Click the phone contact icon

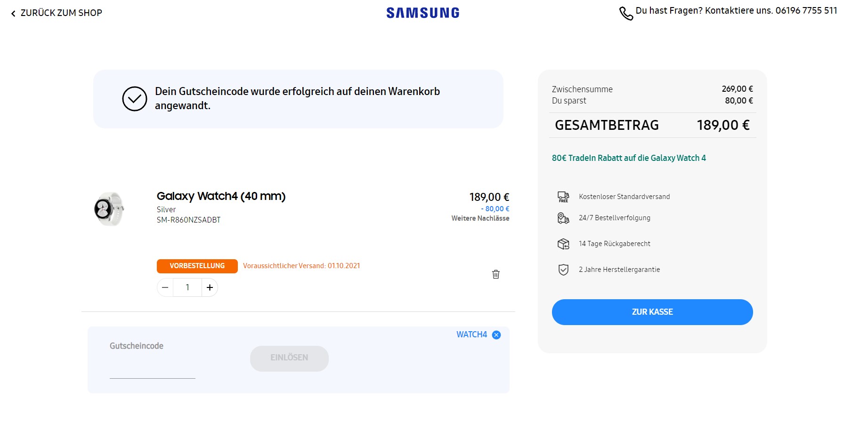click(626, 13)
